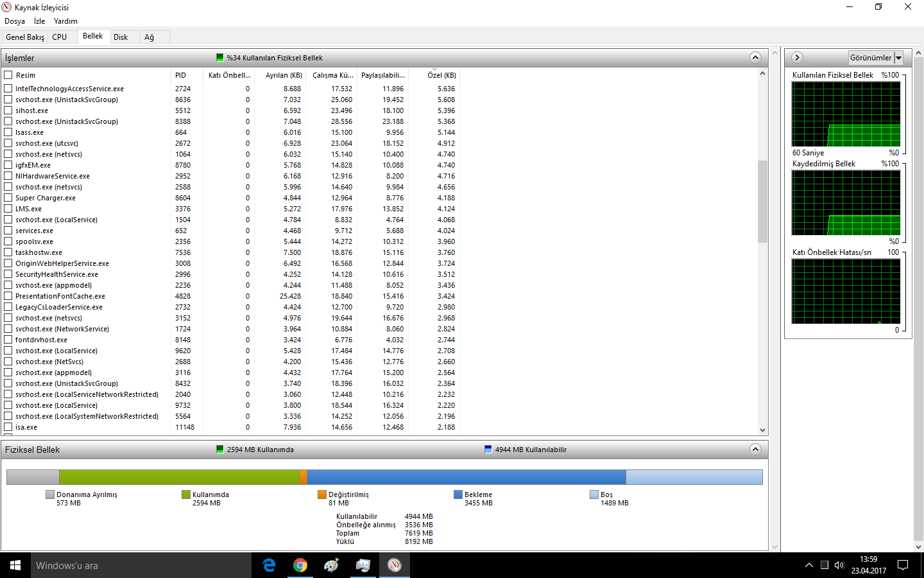The width and height of the screenshot is (924, 578).
Task: Open the Action Center notifications icon
Action: 903,565
